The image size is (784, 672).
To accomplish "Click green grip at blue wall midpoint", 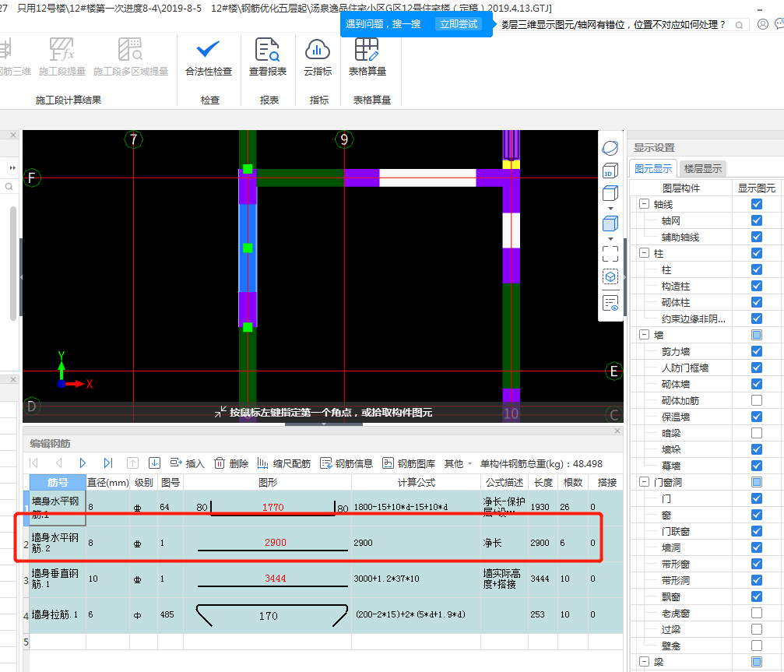I will pyautogui.click(x=248, y=248).
